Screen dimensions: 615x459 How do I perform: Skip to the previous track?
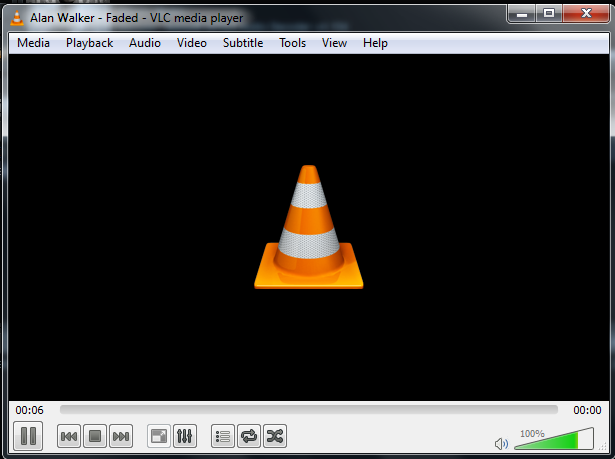pos(69,436)
